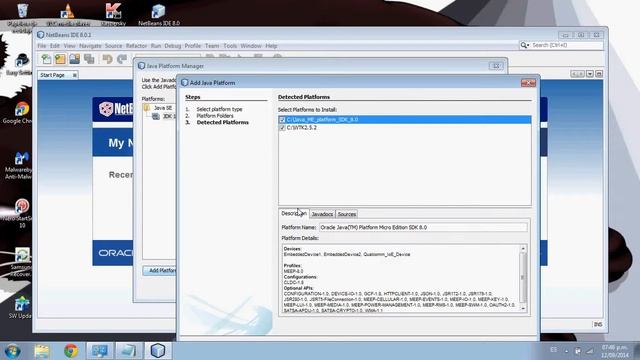
Task: Click scroll-down arrow in Platform Details
Action: [523, 309]
